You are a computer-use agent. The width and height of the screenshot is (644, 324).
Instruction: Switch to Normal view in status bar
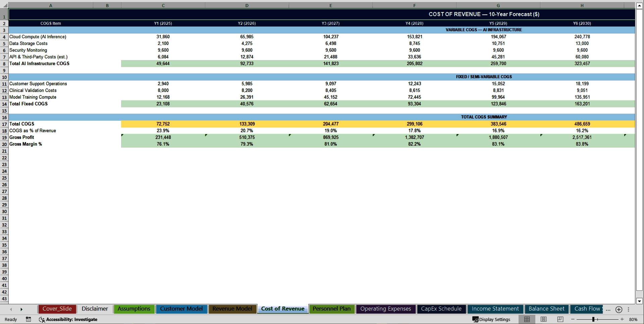(527, 319)
